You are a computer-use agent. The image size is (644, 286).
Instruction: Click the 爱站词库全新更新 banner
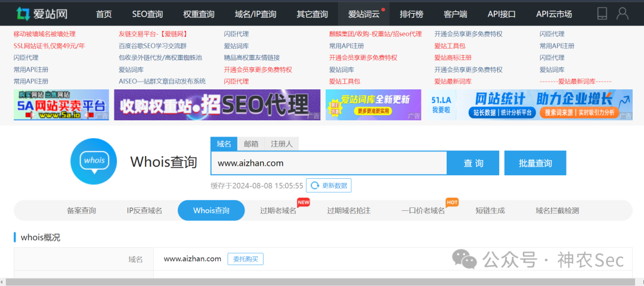373,105
